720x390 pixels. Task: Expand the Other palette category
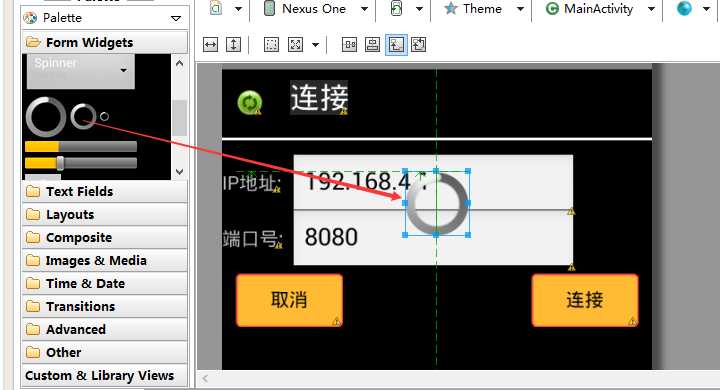point(105,352)
